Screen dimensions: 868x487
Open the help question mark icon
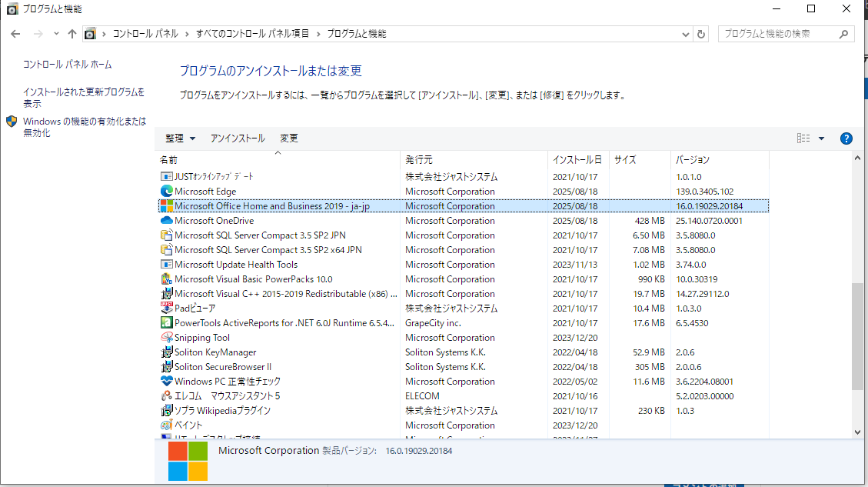tap(846, 138)
